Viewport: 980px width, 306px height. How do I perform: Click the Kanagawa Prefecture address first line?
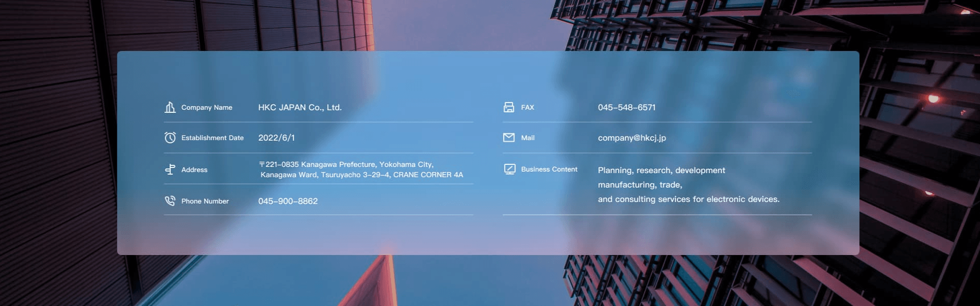[x=346, y=164]
